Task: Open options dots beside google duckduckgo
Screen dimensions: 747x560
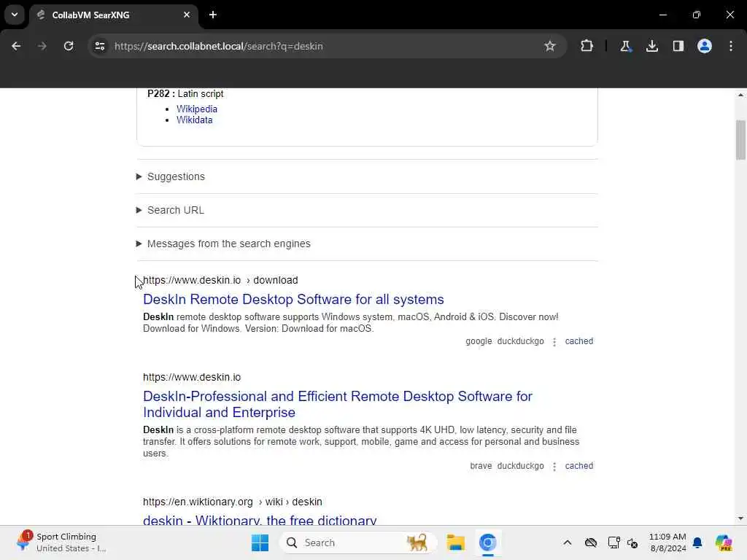Action: pyautogui.click(x=554, y=342)
